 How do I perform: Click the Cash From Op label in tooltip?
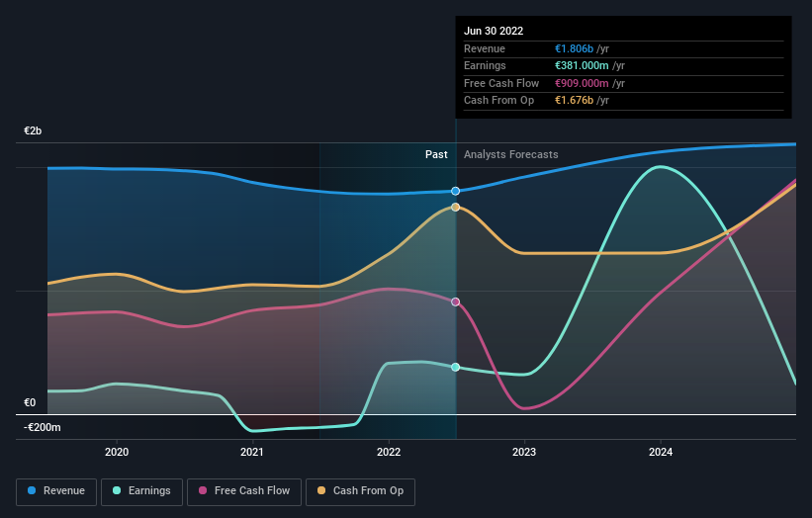pos(498,101)
